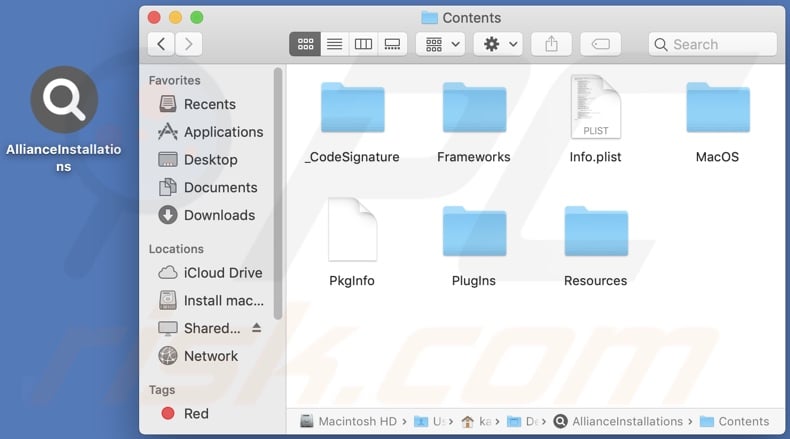Focus the Search field
The image size is (790, 439).
pyautogui.click(x=712, y=44)
